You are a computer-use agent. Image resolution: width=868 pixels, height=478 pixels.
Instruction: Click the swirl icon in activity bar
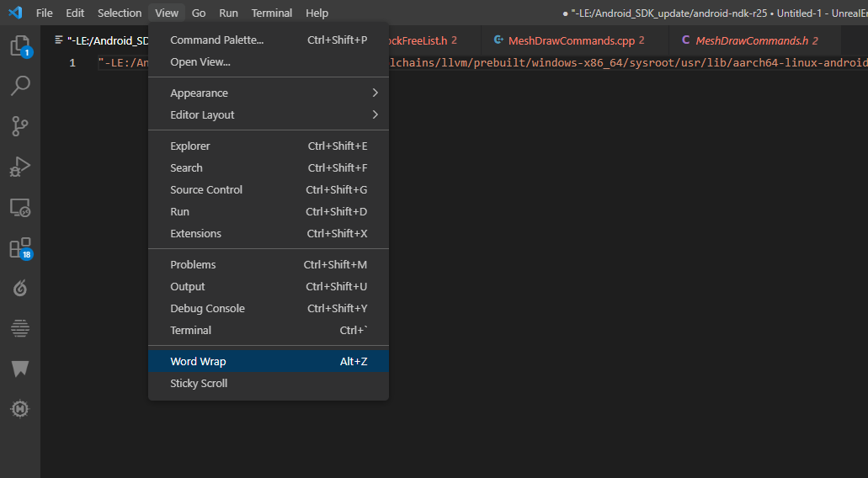tap(20, 289)
